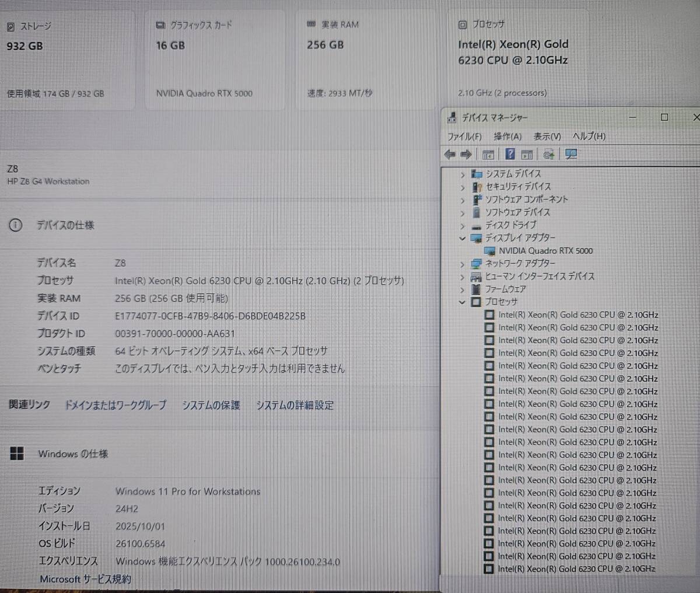Click the OS ビルド value 26100.6584

141,543
